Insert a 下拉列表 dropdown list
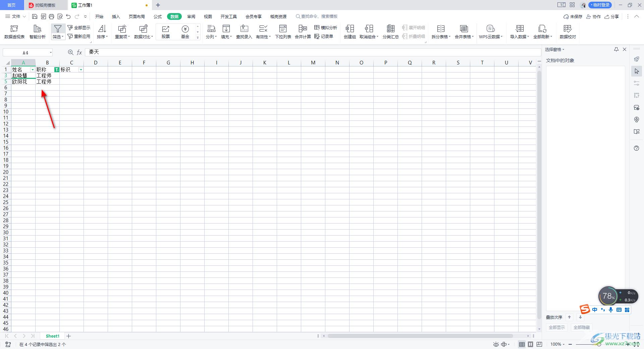644x349 pixels. coord(283,32)
